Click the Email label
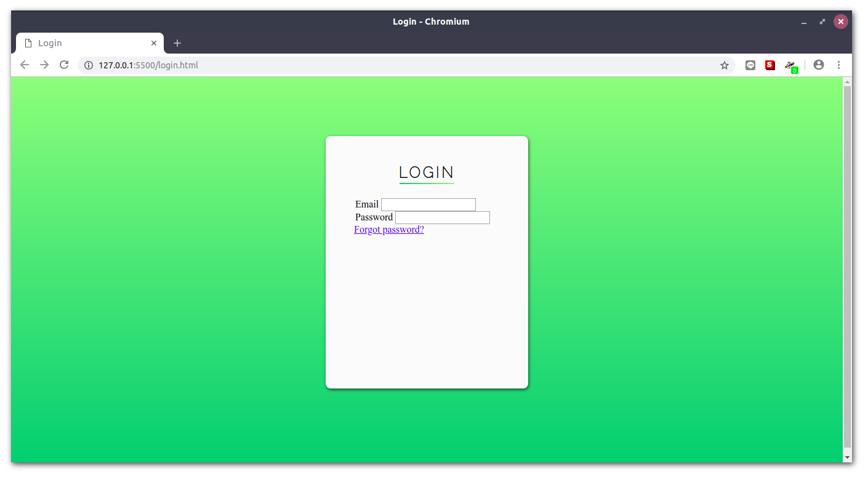The height and width of the screenshot is (479, 868). tap(367, 204)
